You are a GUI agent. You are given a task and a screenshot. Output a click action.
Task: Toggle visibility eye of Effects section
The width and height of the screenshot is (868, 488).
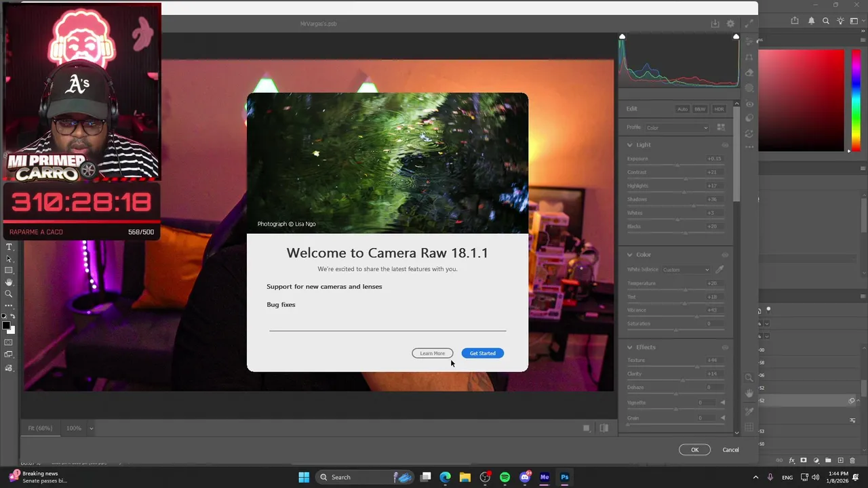coord(725,347)
